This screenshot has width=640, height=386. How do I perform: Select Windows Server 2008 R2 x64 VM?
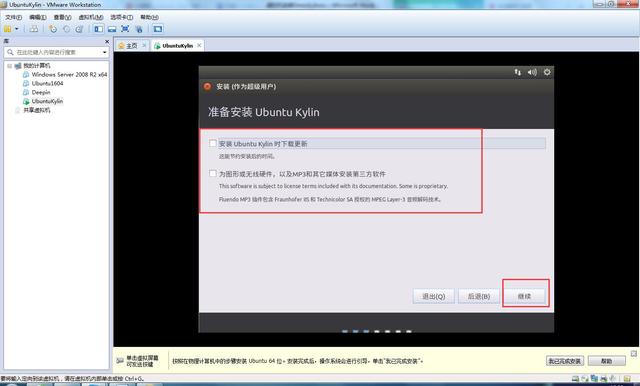[69, 74]
